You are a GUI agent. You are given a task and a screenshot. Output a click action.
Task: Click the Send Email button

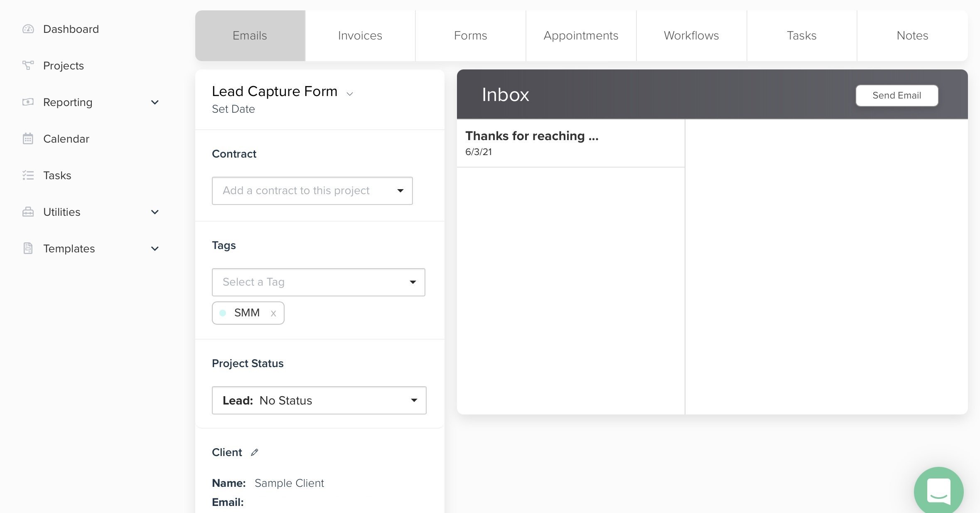point(897,96)
